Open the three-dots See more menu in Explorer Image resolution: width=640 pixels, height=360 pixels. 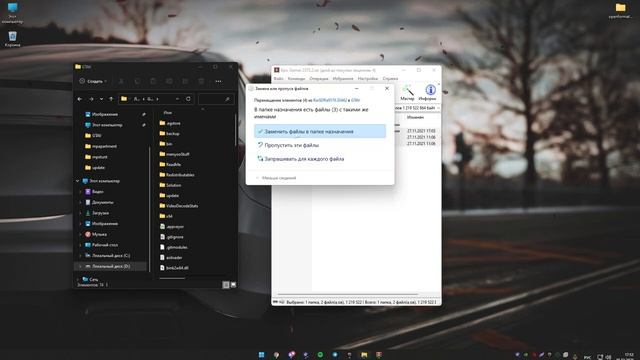tap(218, 81)
